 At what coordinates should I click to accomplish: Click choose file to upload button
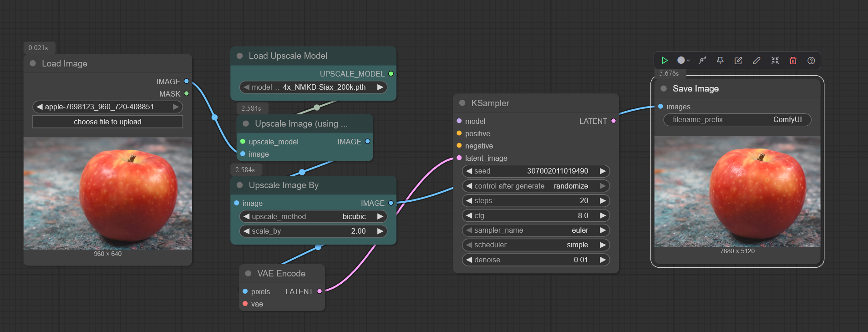point(107,122)
